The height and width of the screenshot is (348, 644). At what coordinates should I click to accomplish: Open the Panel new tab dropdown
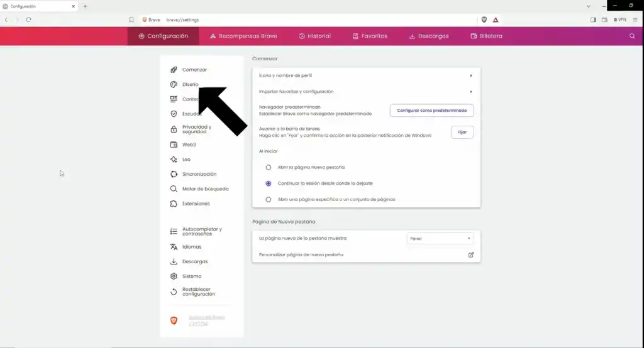click(440, 239)
